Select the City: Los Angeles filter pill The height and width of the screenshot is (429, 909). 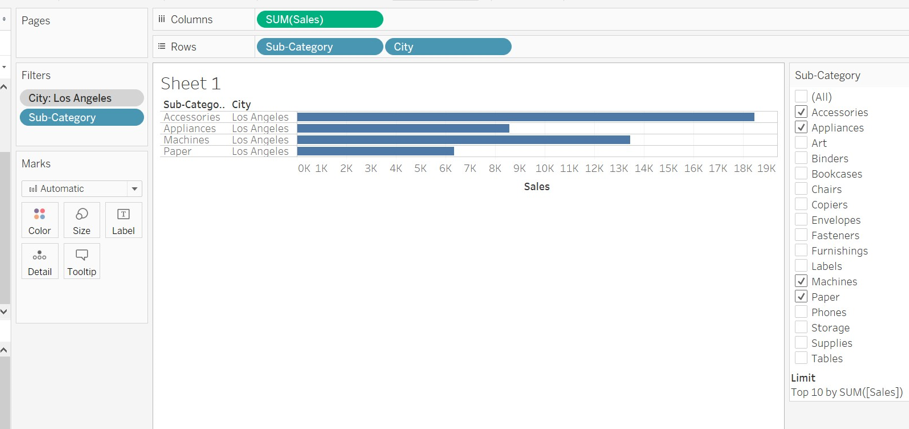click(x=82, y=98)
